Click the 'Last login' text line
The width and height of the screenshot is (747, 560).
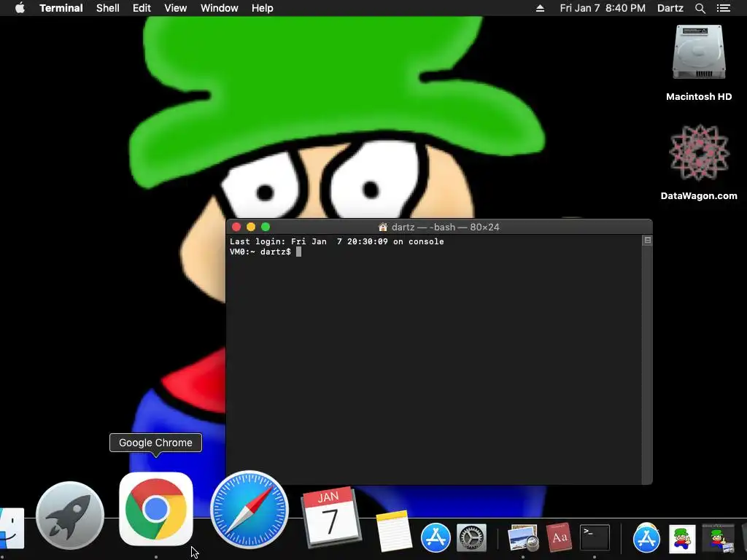click(x=337, y=241)
